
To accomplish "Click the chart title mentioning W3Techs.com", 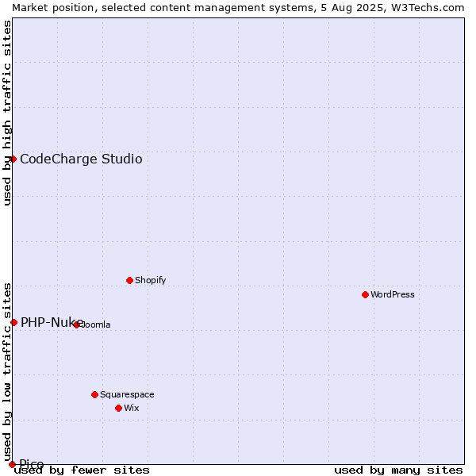I will 238,8.
